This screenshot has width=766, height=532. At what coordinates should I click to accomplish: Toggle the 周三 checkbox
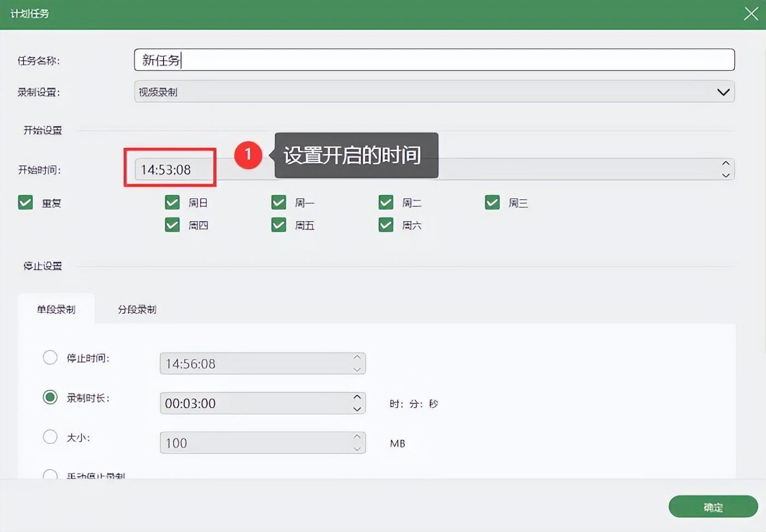click(x=492, y=203)
